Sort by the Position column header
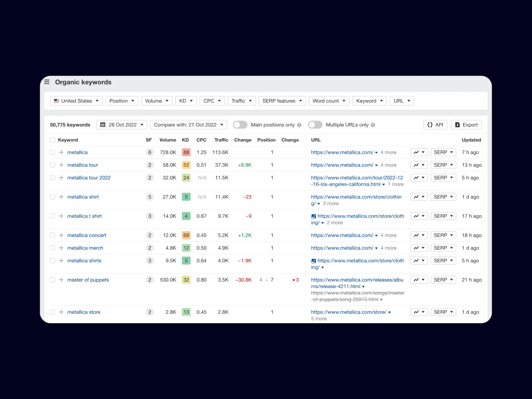This screenshot has width=532, height=399. pyautogui.click(x=266, y=140)
